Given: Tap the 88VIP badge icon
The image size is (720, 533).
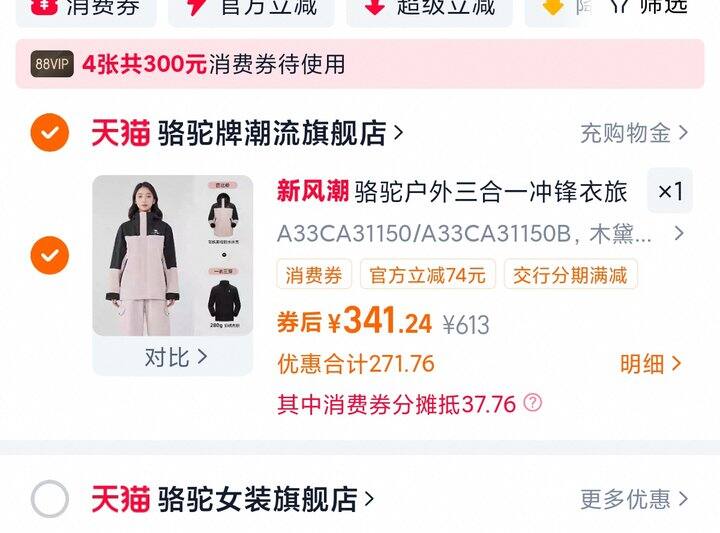Looking at the screenshot, I should pos(52,64).
